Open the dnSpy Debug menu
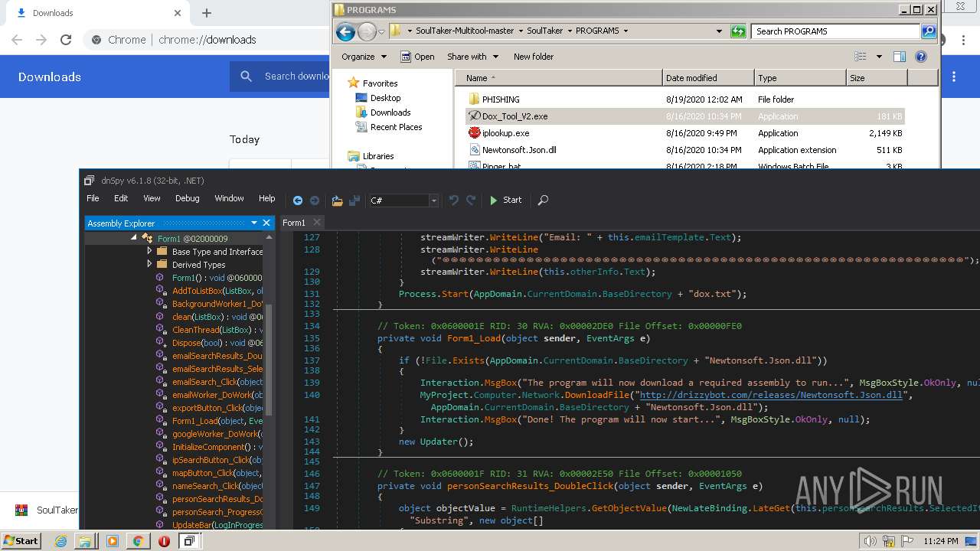This screenshot has height=551, width=980. [x=187, y=198]
